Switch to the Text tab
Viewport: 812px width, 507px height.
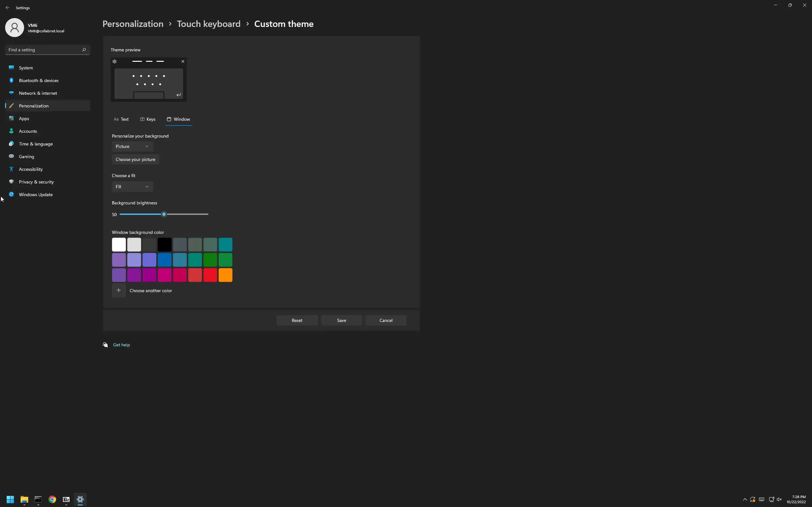121,119
